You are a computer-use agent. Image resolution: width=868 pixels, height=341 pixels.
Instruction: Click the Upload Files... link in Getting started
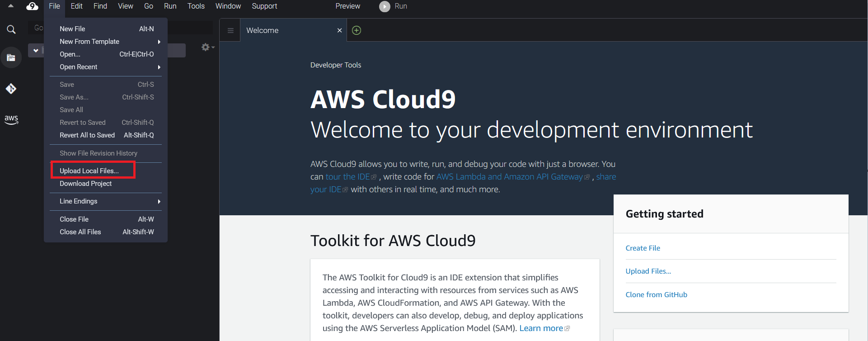point(648,271)
